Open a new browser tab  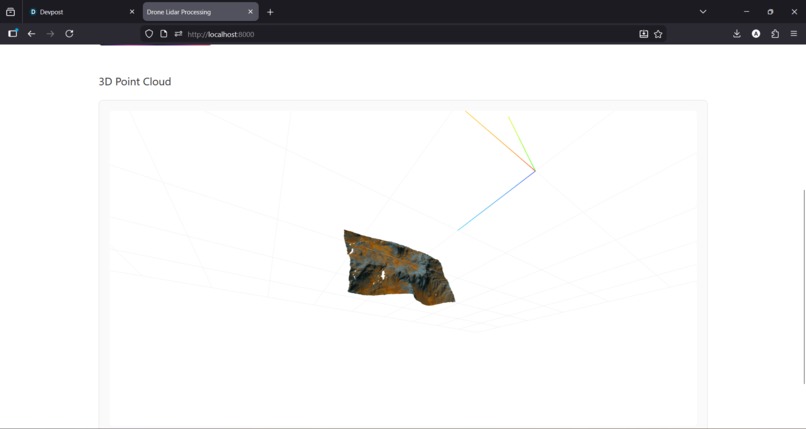point(270,12)
